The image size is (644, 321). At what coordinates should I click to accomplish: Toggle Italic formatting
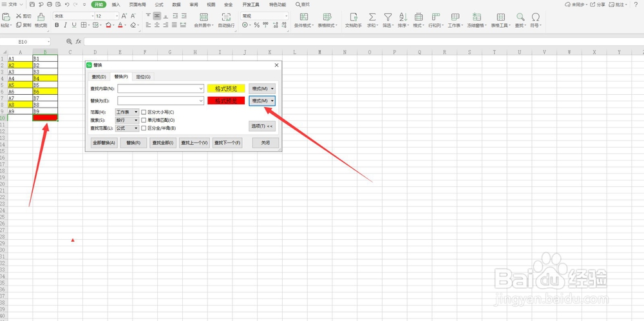[65, 25]
